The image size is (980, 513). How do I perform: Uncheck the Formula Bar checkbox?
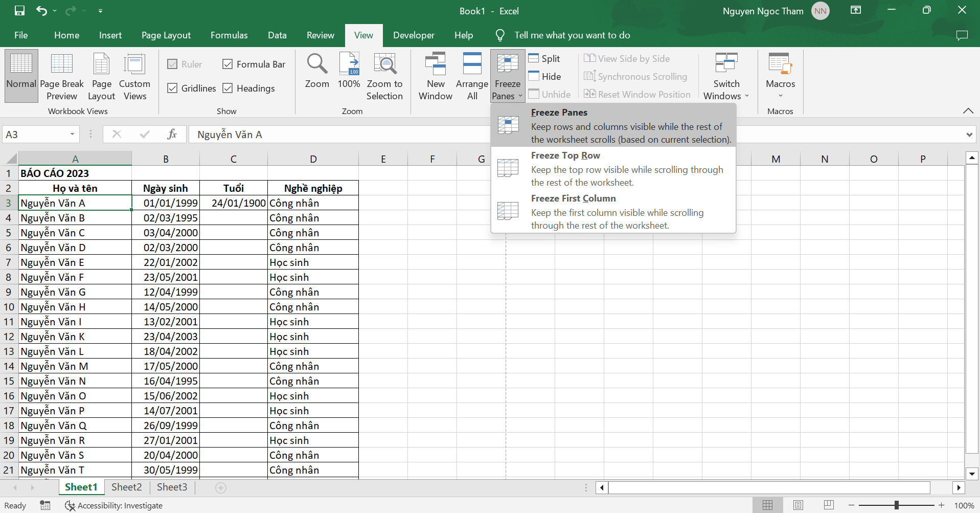click(228, 64)
